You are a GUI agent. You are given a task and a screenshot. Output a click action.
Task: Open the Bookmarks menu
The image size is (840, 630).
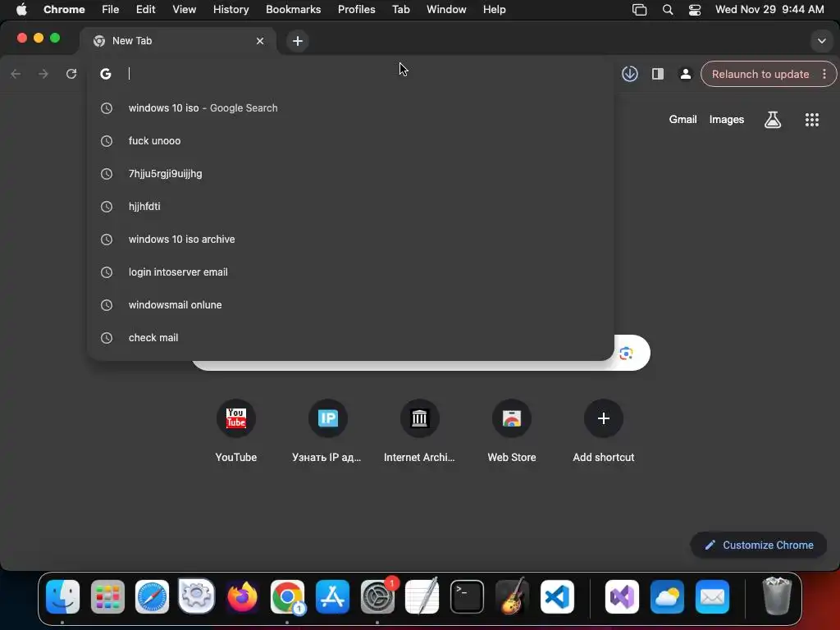click(x=293, y=10)
